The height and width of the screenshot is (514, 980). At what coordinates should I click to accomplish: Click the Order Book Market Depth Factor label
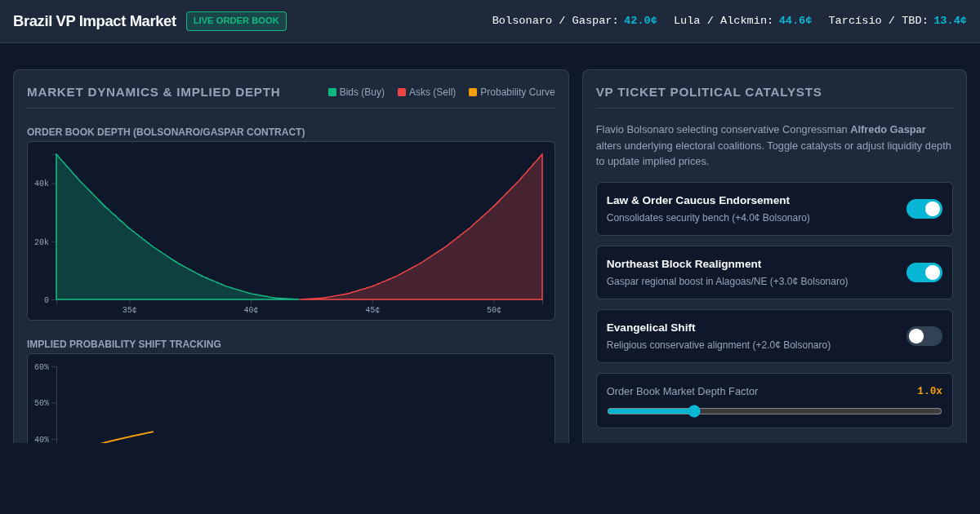coord(682,391)
